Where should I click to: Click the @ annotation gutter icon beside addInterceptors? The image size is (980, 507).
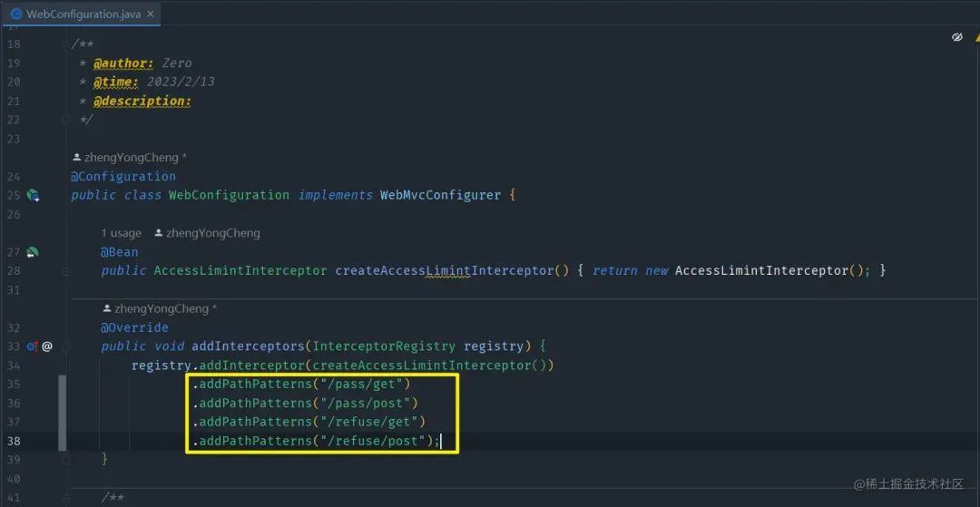click(47, 346)
